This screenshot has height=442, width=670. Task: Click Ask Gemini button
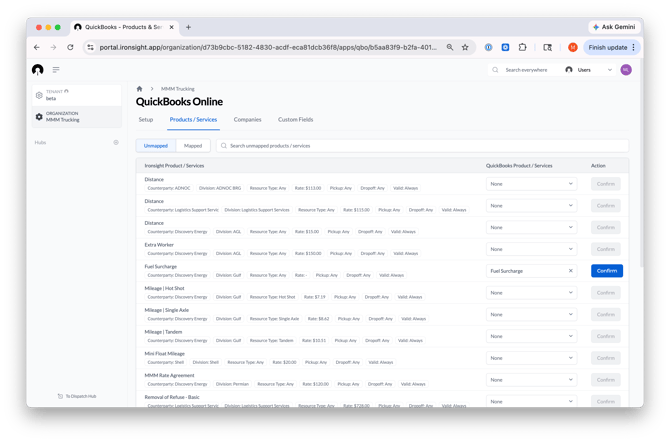coord(614,27)
